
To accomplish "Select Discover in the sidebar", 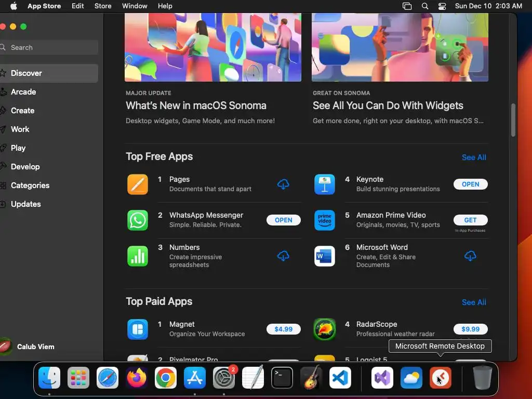I will (x=48, y=73).
